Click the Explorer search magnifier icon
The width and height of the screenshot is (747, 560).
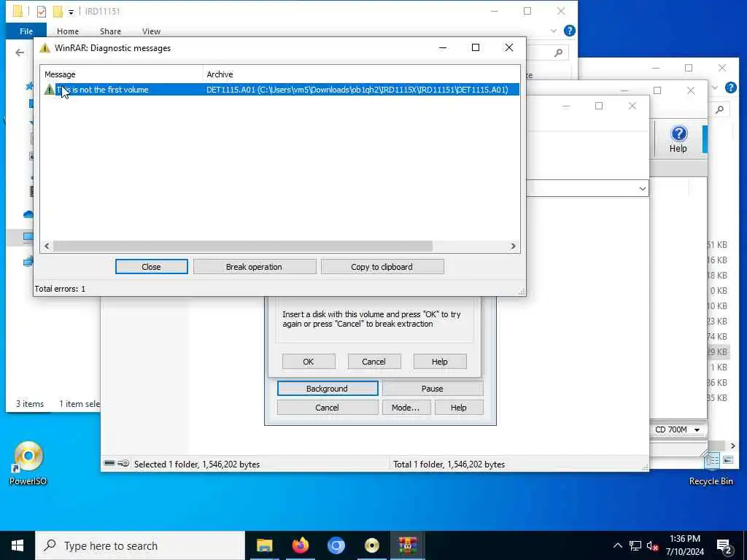coord(558,52)
